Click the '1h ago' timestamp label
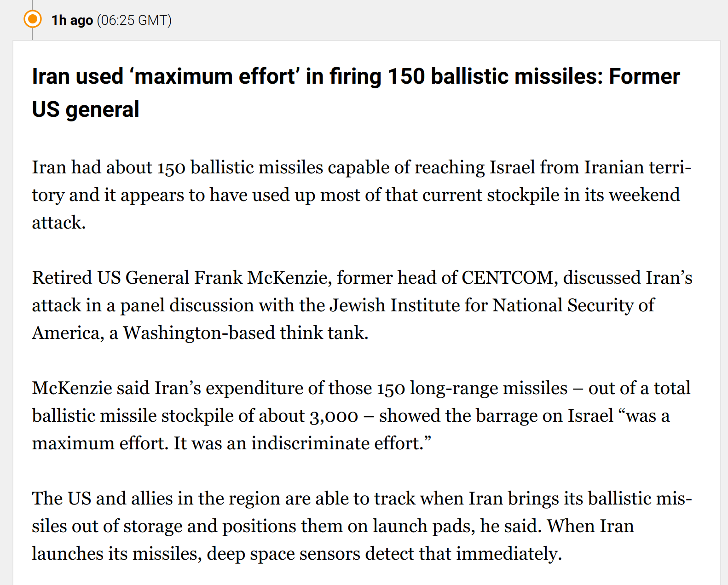This screenshot has height=585, width=728. (x=72, y=20)
